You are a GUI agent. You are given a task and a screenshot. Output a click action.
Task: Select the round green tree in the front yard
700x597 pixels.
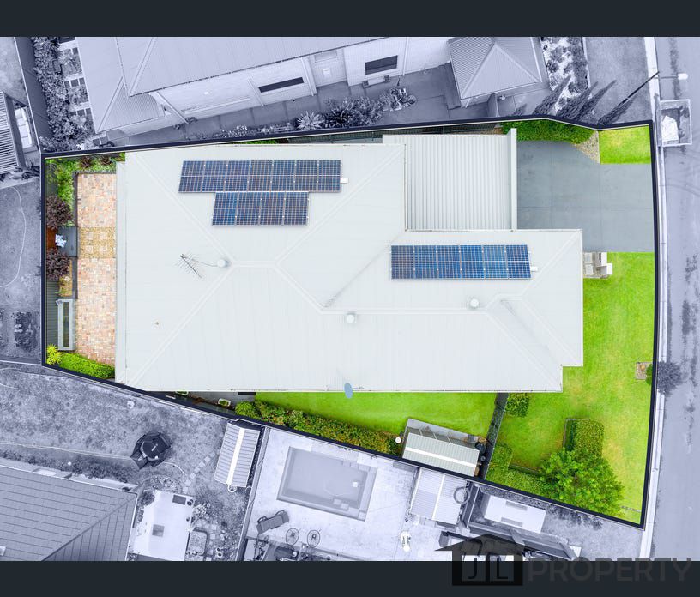coord(581,479)
